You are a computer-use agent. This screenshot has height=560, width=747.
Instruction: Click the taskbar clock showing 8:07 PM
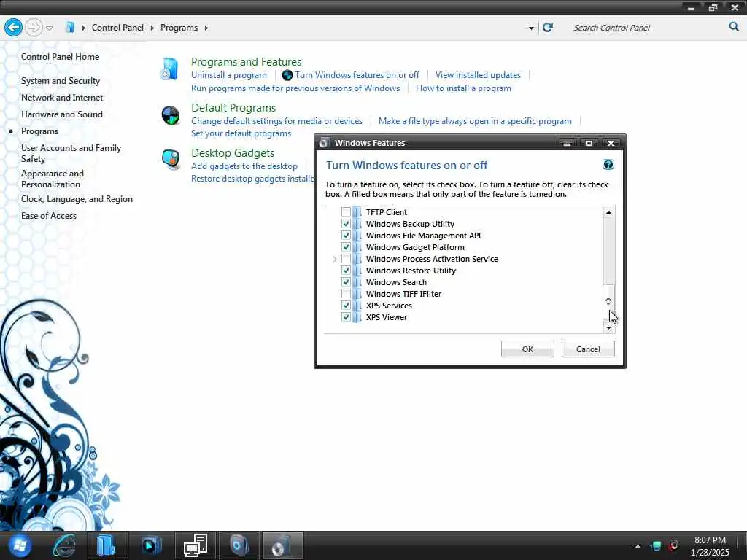tap(710, 546)
